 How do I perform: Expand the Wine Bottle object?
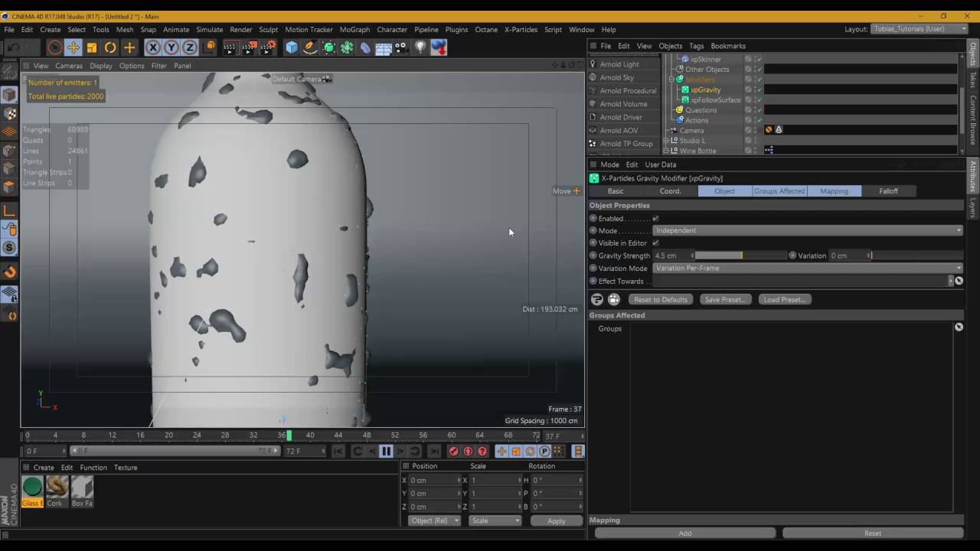click(665, 151)
